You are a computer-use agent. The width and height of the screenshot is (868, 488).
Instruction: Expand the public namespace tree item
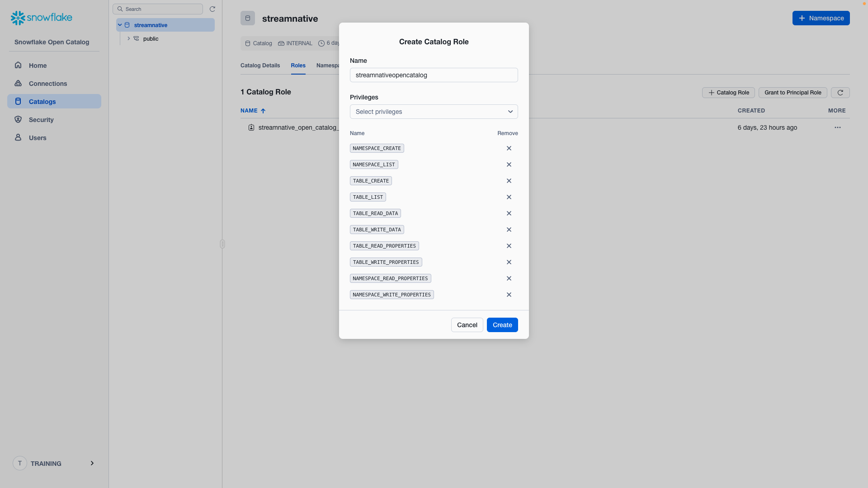click(x=128, y=38)
